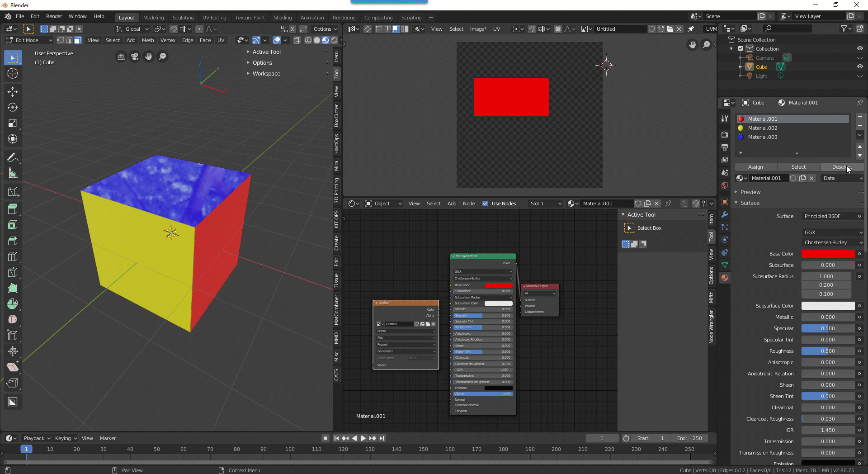This screenshot has height=474, width=868.
Task: Toggle timeline auto keying record button
Action: coord(325,438)
